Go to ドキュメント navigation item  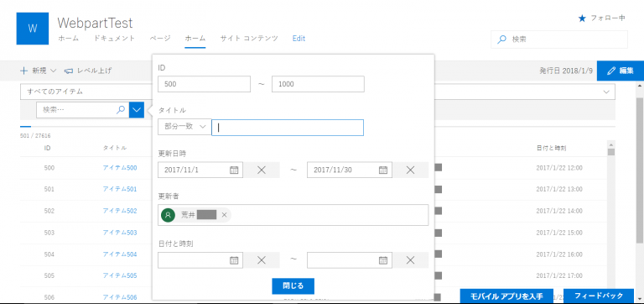pyautogui.click(x=114, y=39)
